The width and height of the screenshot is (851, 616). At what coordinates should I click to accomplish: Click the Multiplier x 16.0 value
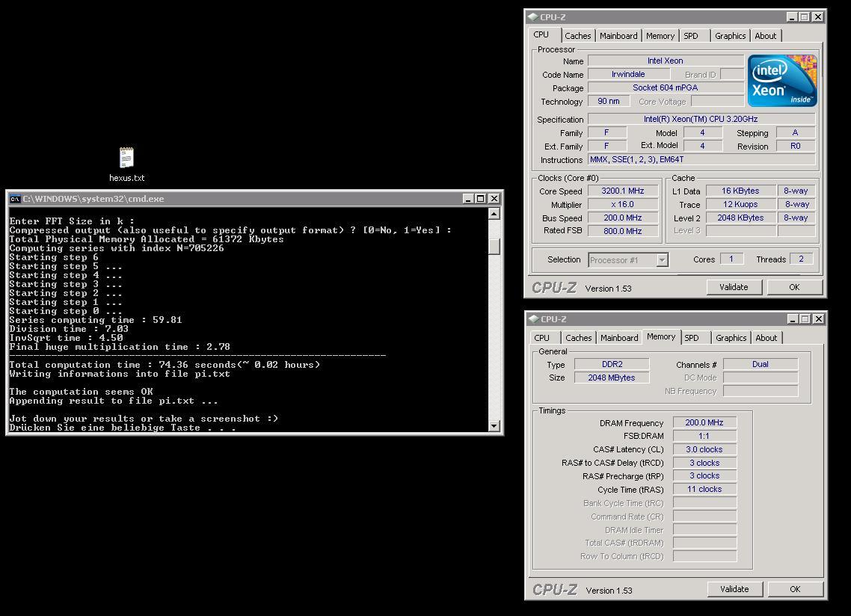pos(622,205)
